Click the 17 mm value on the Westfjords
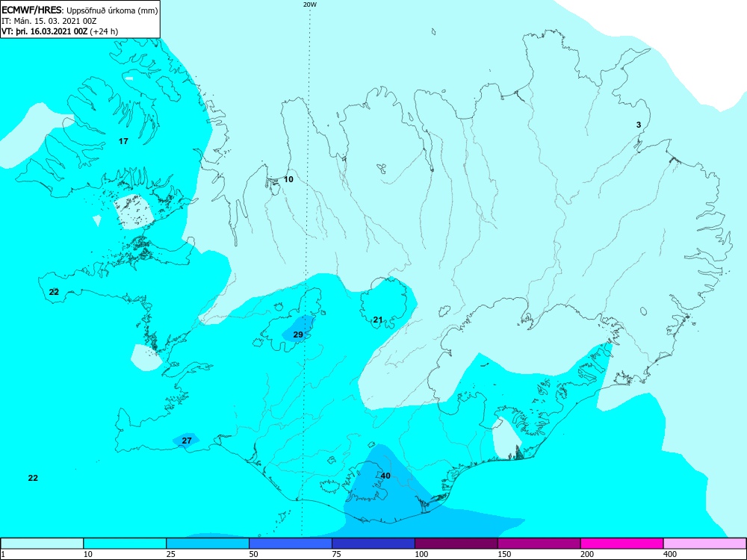This screenshot has height=560, width=747. 123,141
